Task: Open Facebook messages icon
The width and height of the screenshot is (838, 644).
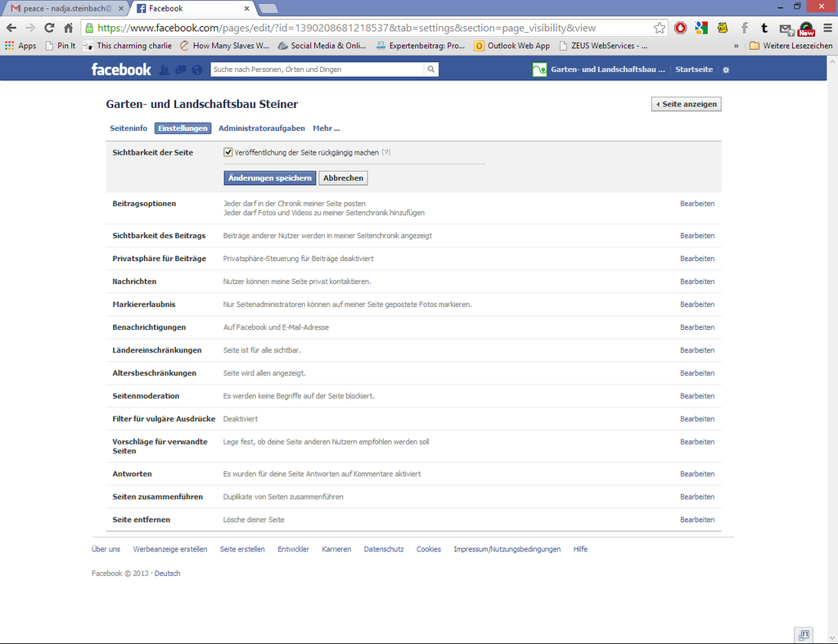Action: (181, 70)
